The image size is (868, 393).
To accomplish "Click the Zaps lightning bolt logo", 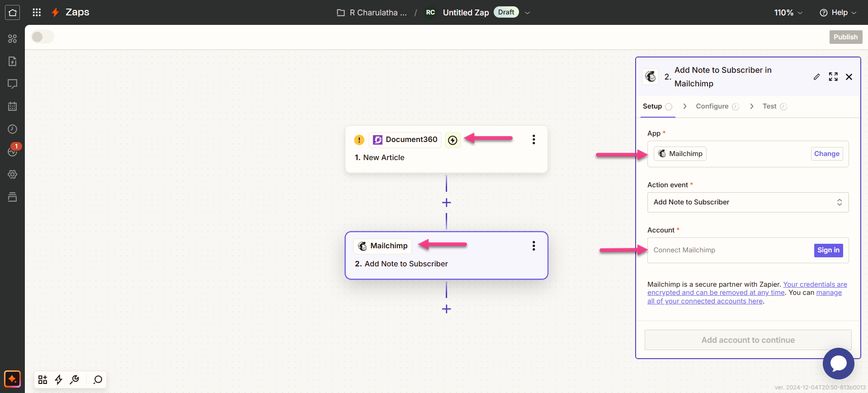I will pos(55,12).
